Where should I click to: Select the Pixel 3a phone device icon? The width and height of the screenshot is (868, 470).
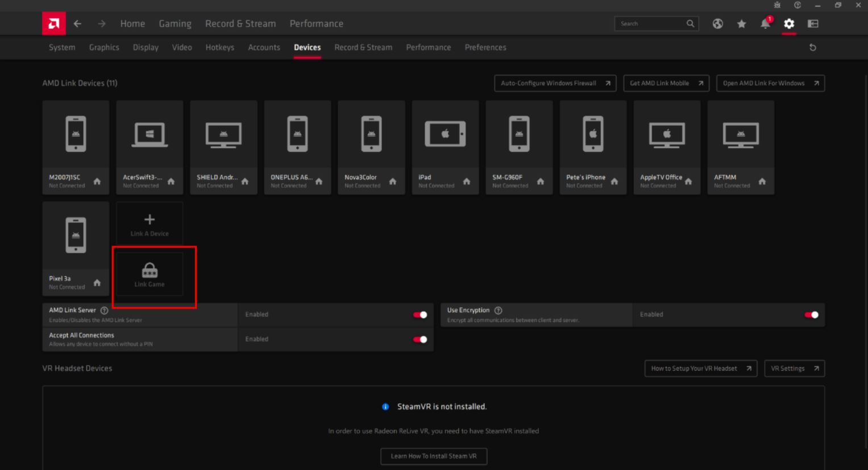click(x=76, y=235)
